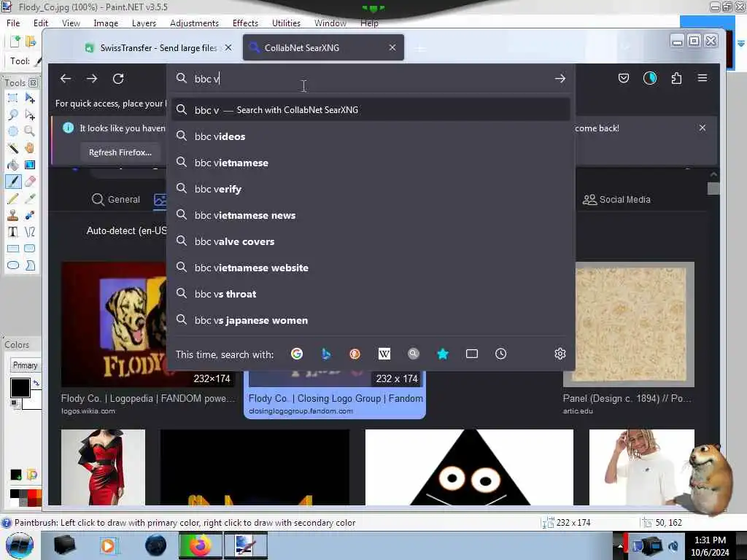Open the Flody Co. dog logo thumbnail
The image size is (747, 560).
(x=115, y=324)
